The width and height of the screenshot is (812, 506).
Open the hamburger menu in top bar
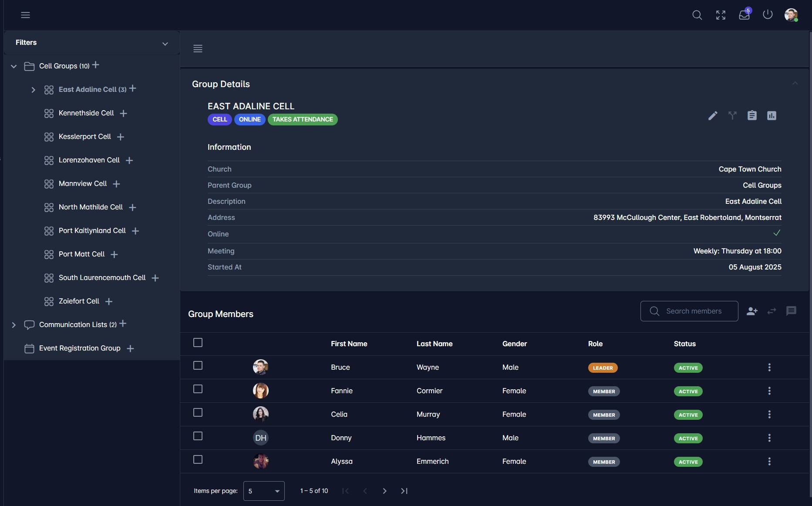[26, 15]
